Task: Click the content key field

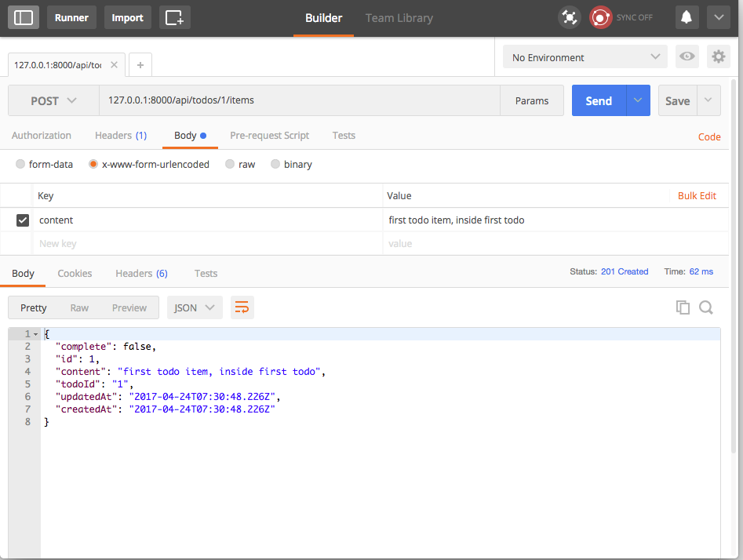Action: click(x=208, y=220)
